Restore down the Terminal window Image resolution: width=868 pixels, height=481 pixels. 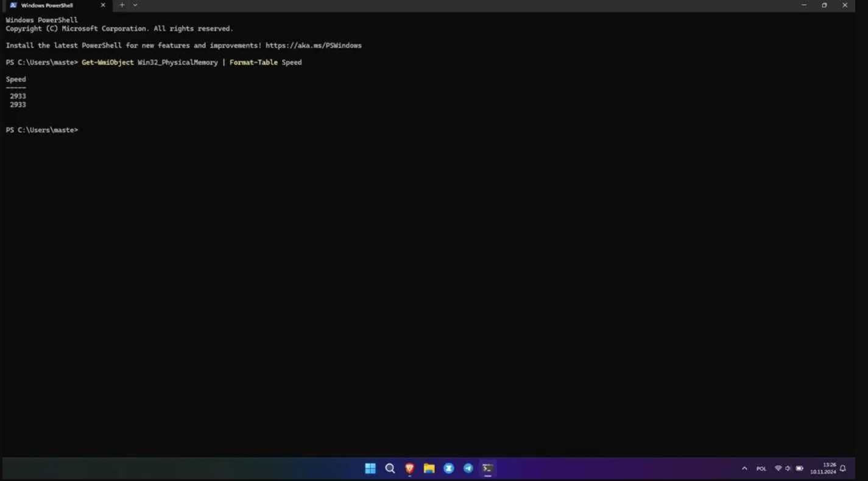click(824, 5)
